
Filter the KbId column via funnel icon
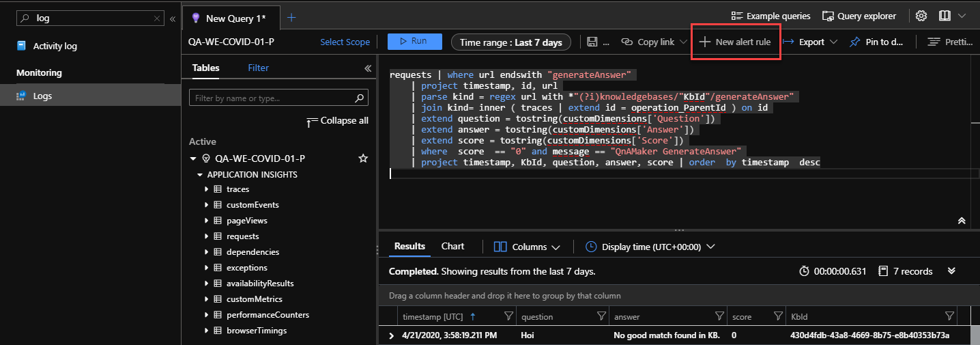[949, 316]
